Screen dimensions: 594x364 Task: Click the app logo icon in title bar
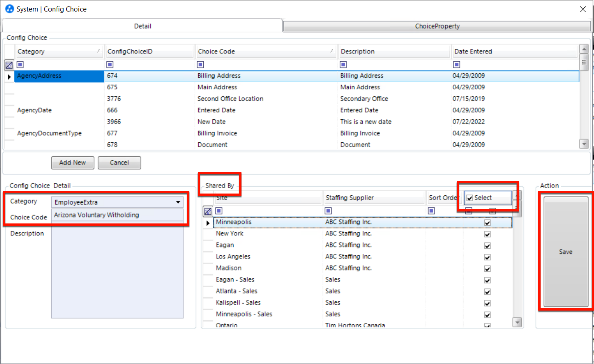coord(10,9)
